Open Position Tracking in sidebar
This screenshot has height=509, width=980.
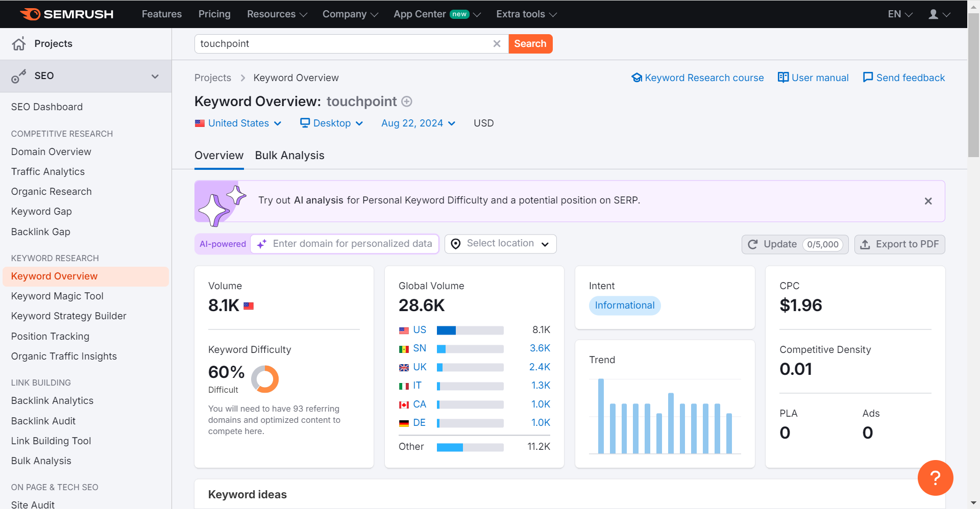point(50,337)
